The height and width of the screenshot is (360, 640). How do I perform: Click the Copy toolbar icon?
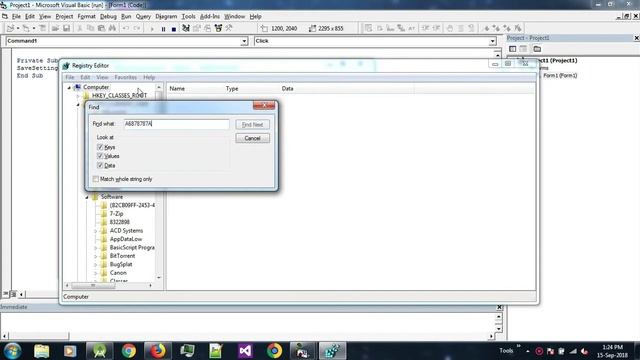coord(90,28)
